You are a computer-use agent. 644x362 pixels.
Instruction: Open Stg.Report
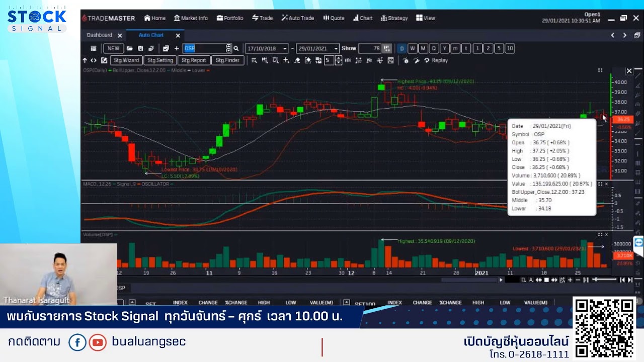(x=194, y=60)
